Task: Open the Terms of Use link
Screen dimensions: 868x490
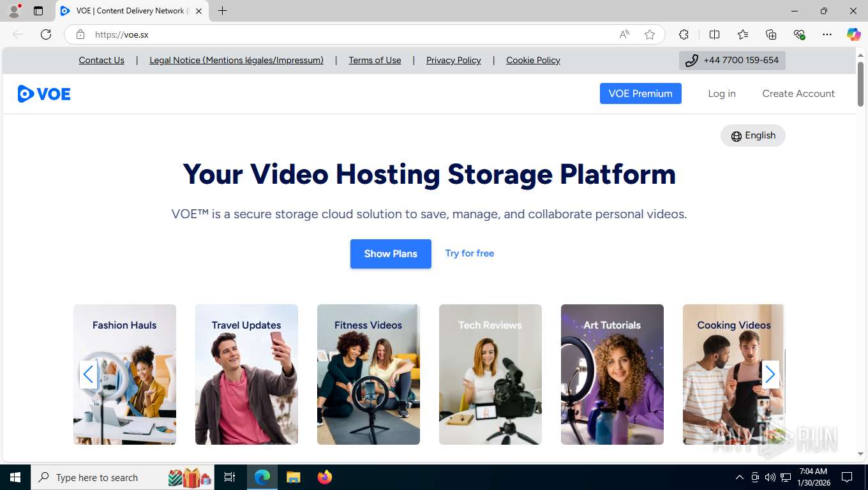Action: click(375, 61)
